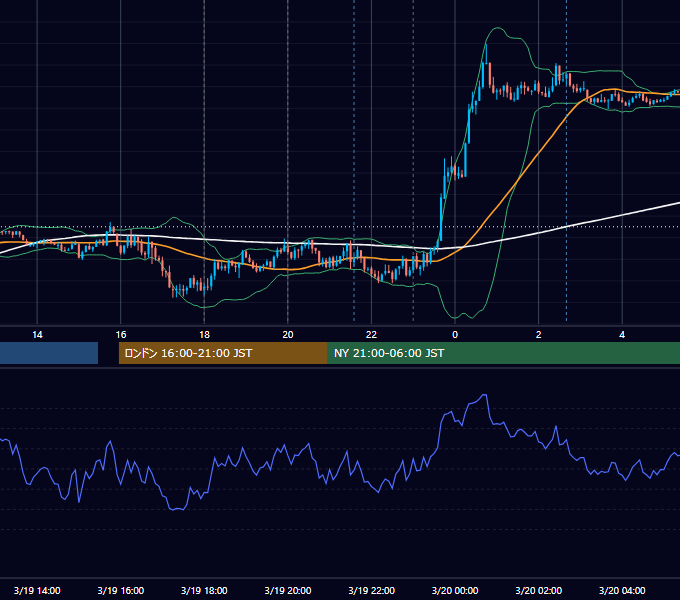Image resolution: width=680 pixels, height=600 pixels.
Task: Click the 22 hour axis label
Action: 371,335
